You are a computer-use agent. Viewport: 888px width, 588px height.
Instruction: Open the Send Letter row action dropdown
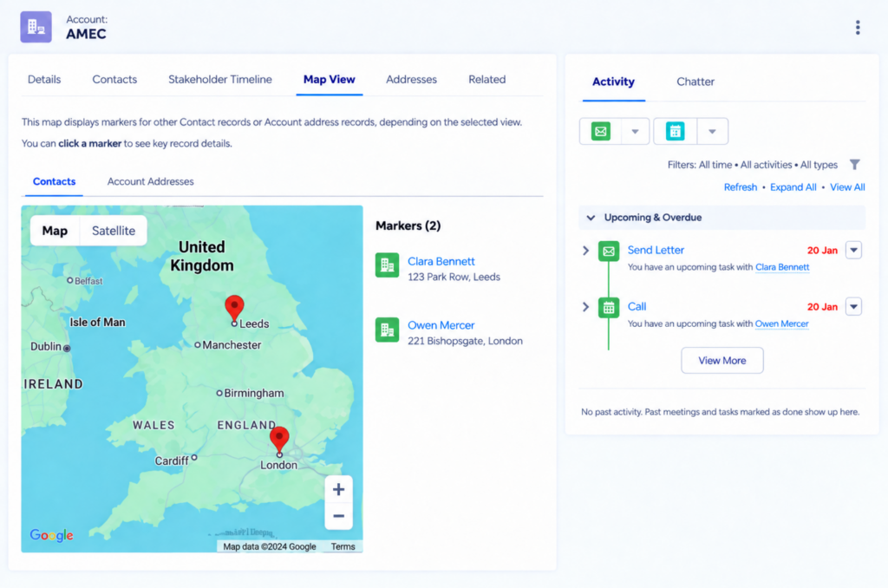tap(853, 250)
